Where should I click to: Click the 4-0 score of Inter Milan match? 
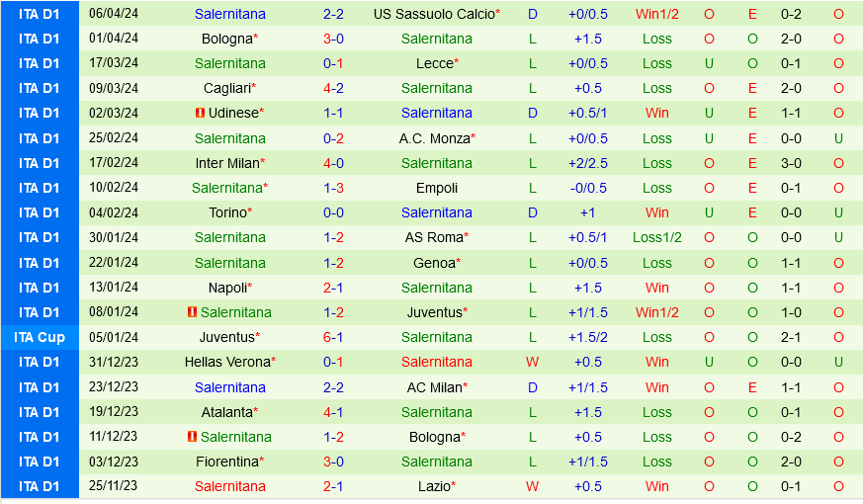pos(333,163)
